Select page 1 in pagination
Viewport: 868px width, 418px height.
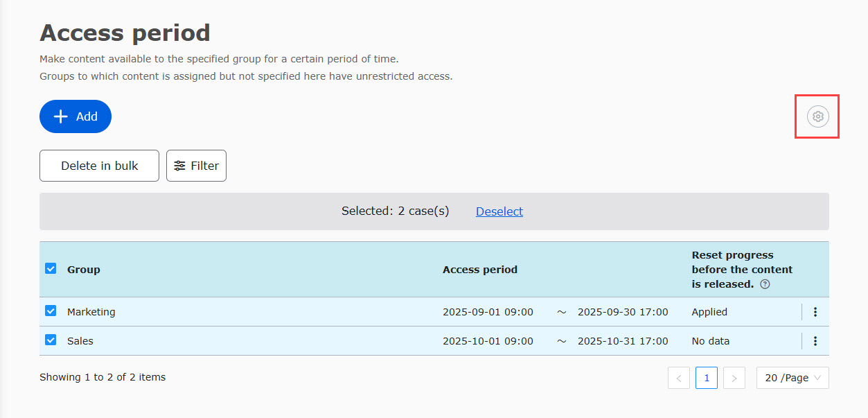706,378
